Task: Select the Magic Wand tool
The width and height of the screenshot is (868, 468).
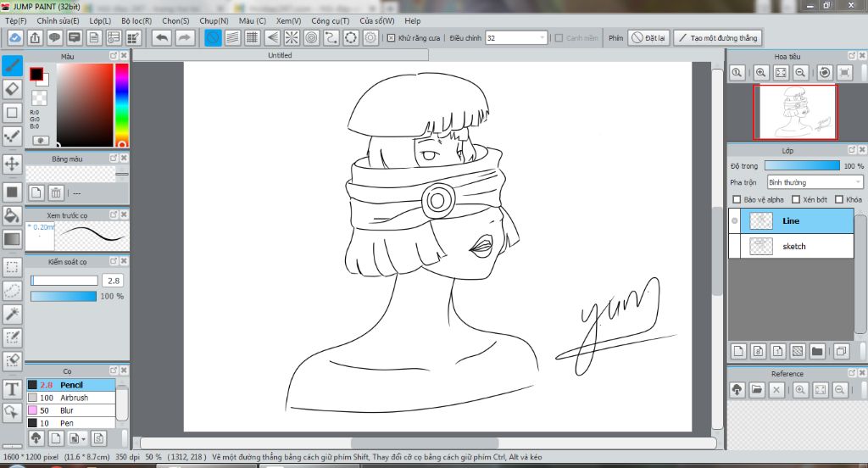Action: tap(12, 314)
